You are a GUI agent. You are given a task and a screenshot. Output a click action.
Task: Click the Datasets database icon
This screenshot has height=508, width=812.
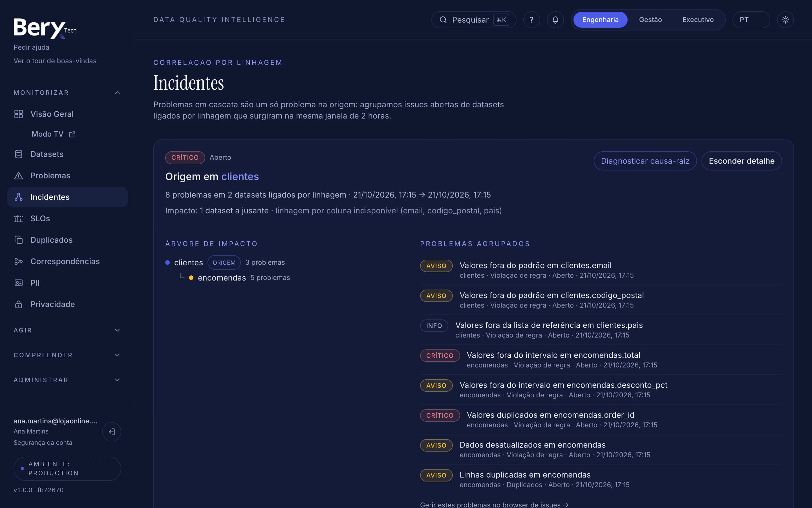tap(18, 154)
